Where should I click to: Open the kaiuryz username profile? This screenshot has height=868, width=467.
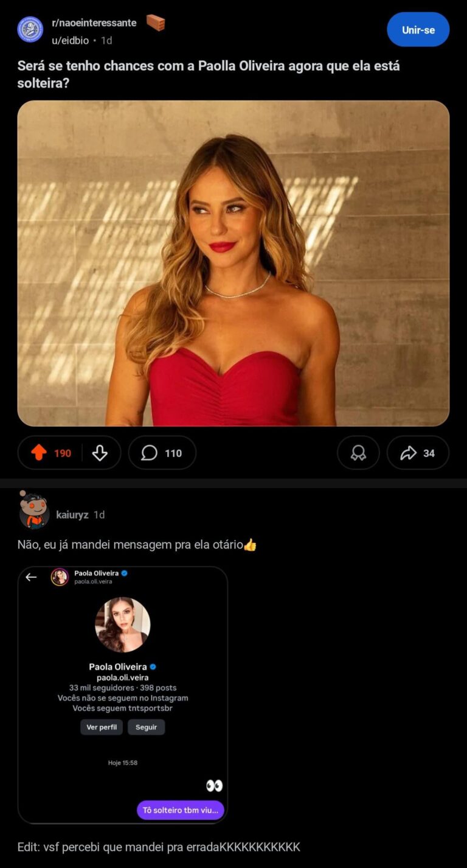[72, 515]
